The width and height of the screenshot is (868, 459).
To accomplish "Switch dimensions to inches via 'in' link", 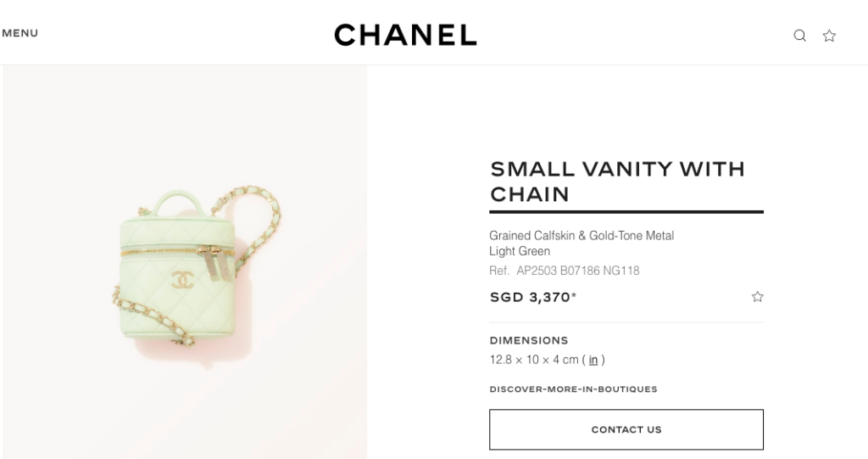I will tap(593, 360).
